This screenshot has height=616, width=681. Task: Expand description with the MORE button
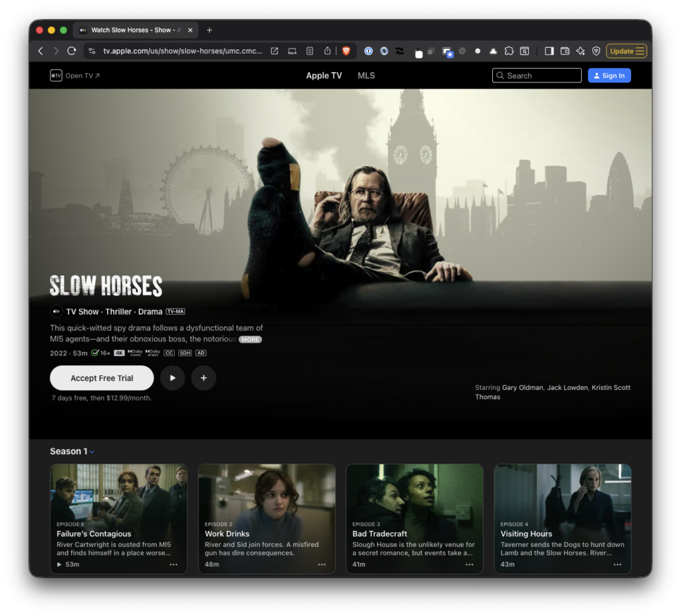click(x=250, y=339)
